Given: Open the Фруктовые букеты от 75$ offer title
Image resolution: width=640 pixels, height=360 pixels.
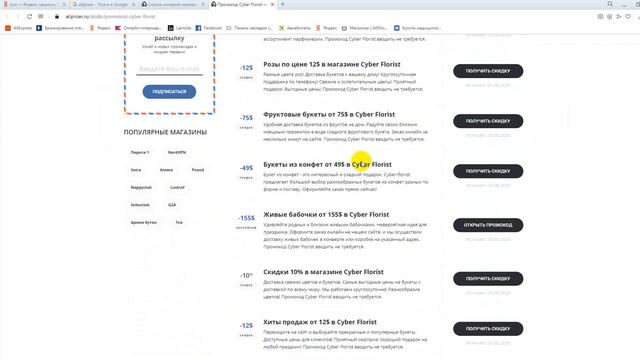Looking at the screenshot, I should (329, 114).
